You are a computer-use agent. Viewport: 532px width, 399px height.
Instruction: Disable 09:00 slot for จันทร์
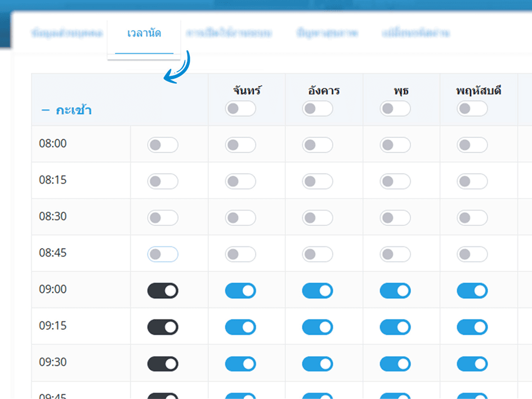tap(240, 291)
